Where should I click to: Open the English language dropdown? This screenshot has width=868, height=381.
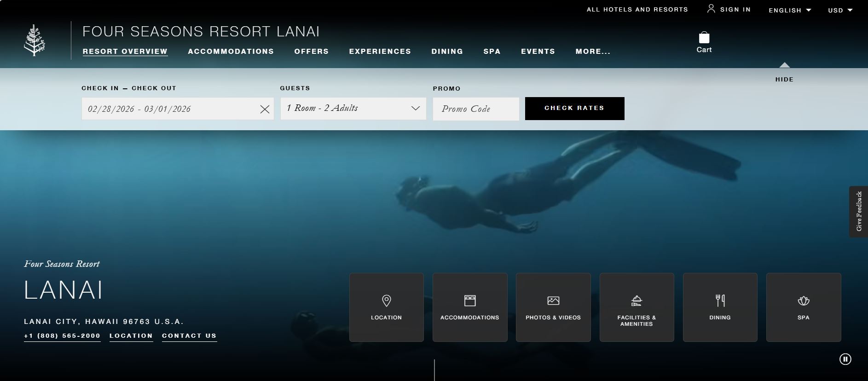pyautogui.click(x=789, y=10)
